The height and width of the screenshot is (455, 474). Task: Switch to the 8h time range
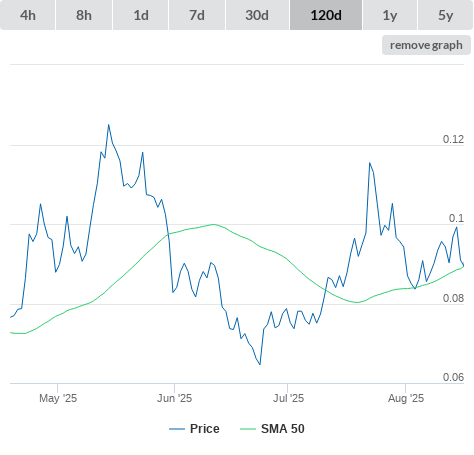84,15
